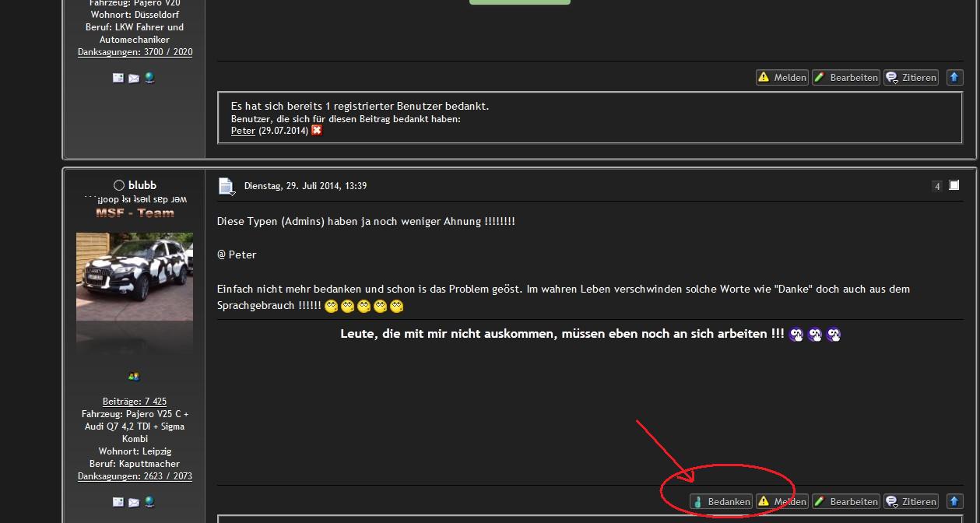
Task: Open blubb's Beiträge: 7 425 link
Action: click(x=135, y=402)
